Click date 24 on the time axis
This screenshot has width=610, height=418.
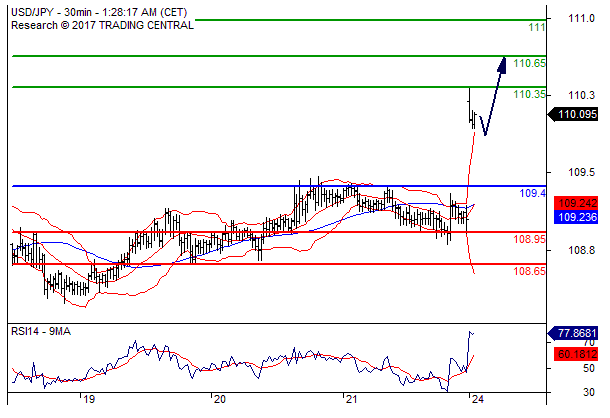click(477, 399)
